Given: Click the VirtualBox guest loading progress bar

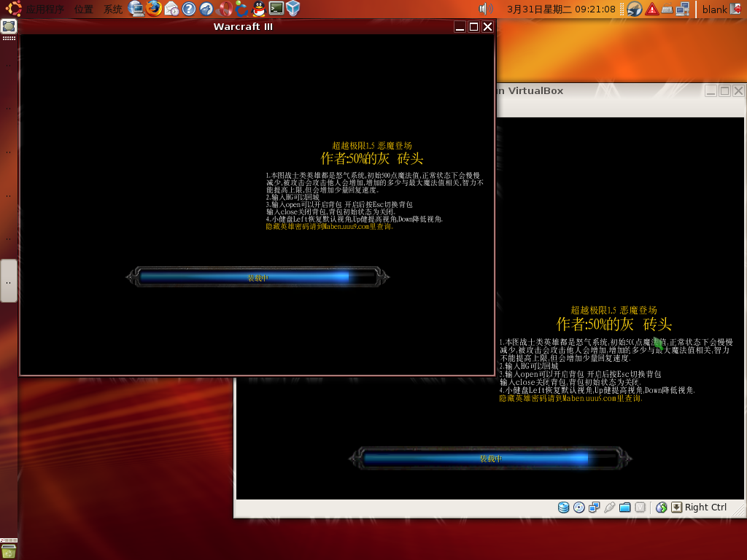Looking at the screenshot, I should [490, 458].
